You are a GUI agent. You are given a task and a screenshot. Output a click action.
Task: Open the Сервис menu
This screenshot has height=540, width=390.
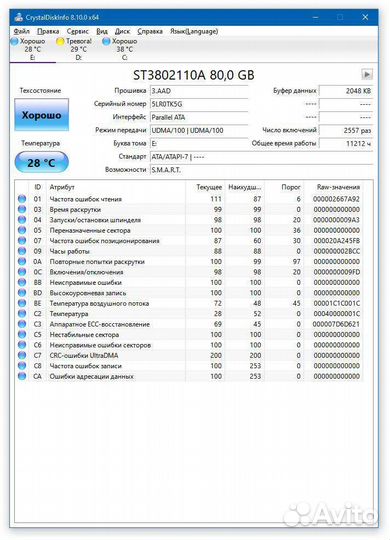tap(78, 31)
